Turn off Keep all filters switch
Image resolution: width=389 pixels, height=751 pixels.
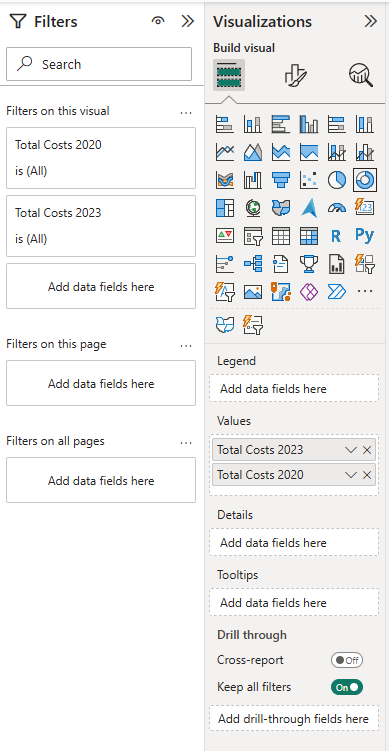pyautogui.click(x=347, y=687)
